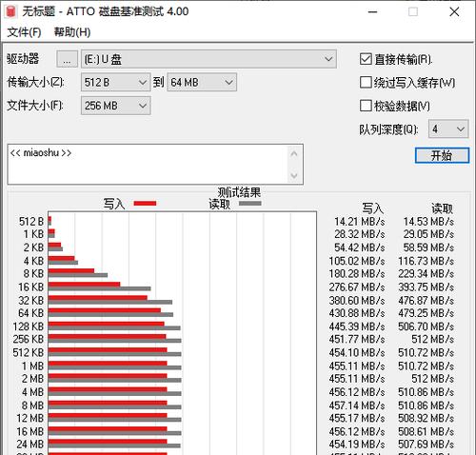This screenshot has width=476, height=455.
Task: Minimize the ATTO window
Action: click(372, 12)
